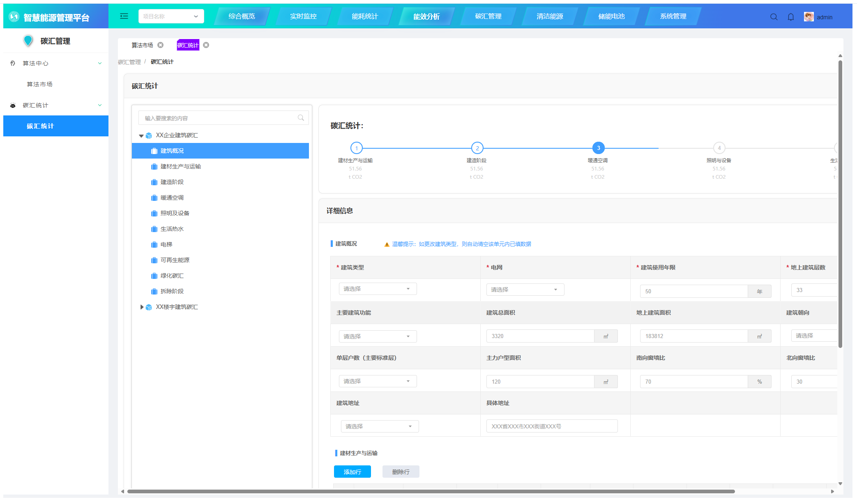Viewport: 857px width, 504px height.
Task: Click the horizontal scrollbar at the bottom
Action: coord(431,491)
